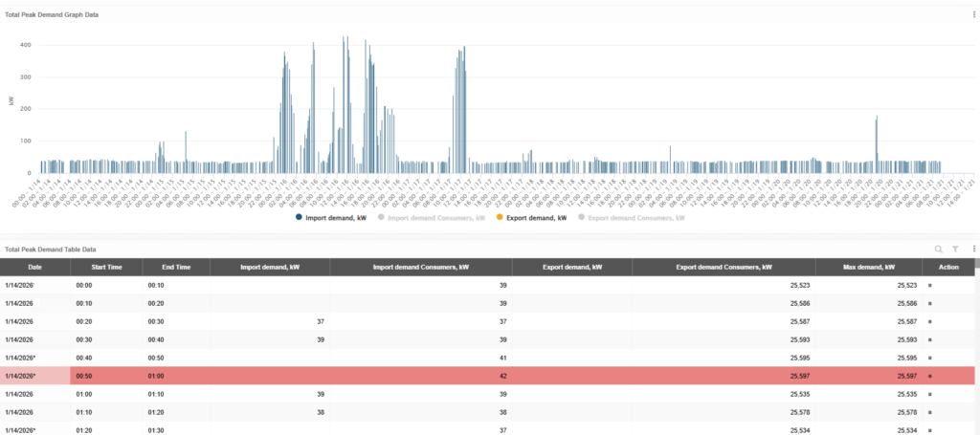Click the Action column header
The height and width of the screenshot is (435, 980).
pyautogui.click(x=947, y=267)
